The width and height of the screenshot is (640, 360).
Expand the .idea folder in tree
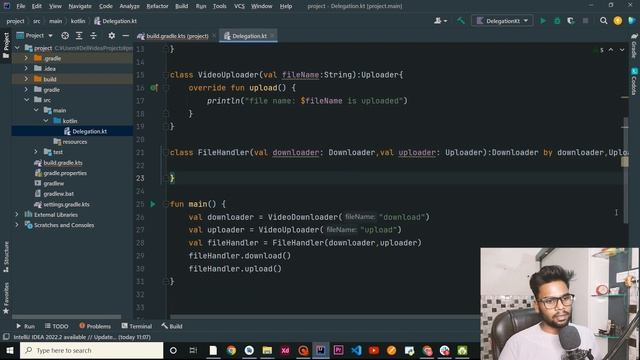pos(27,69)
